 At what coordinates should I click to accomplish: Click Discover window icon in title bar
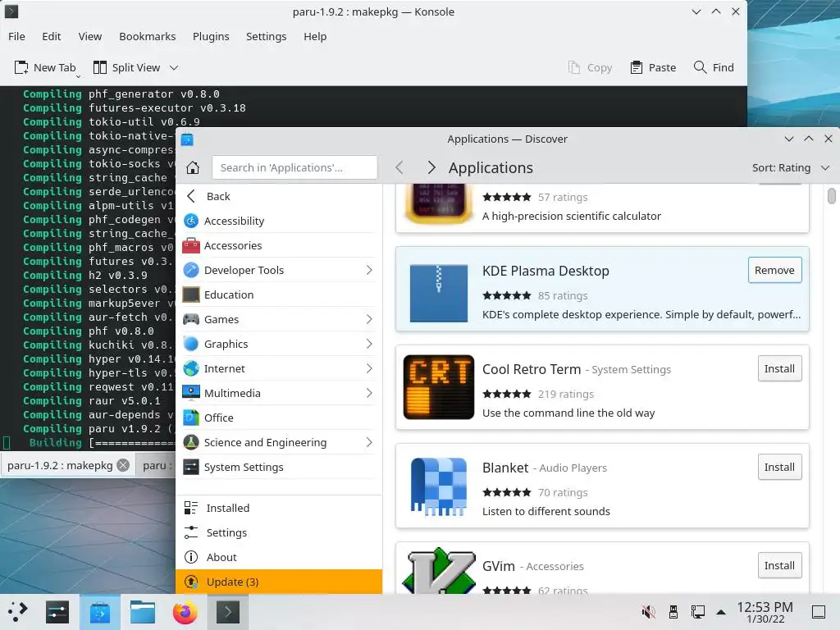187,139
